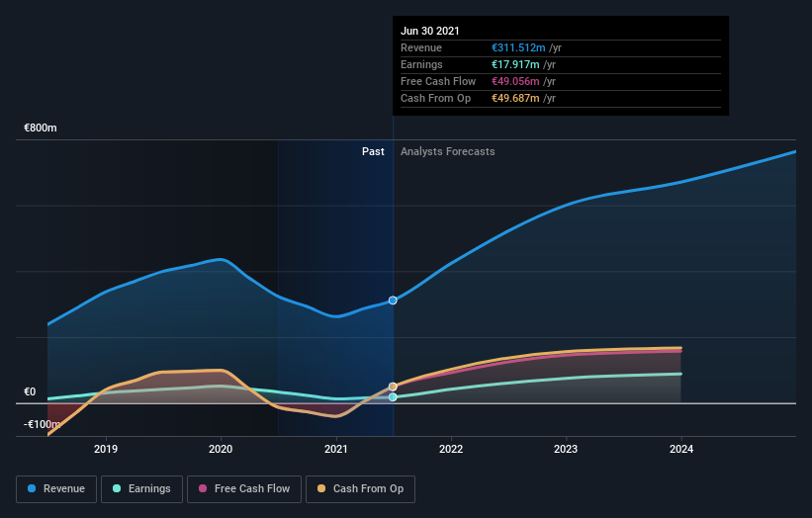The width and height of the screenshot is (812, 518).
Task: Click the Past label
Action: (373, 151)
